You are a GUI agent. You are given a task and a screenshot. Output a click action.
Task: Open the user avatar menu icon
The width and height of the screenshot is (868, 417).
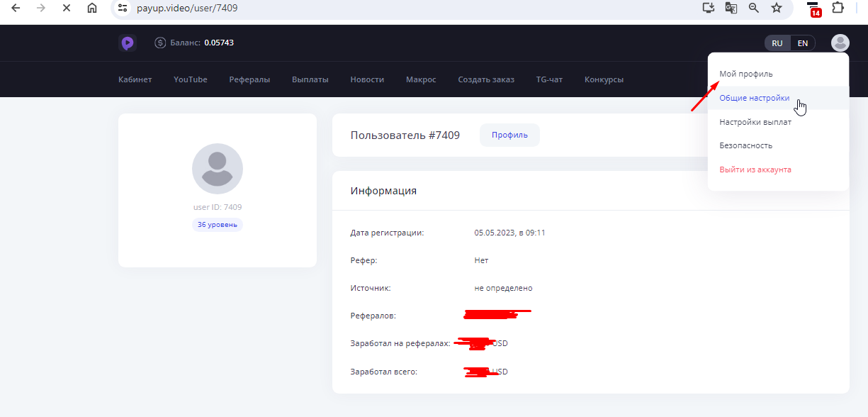click(840, 43)
